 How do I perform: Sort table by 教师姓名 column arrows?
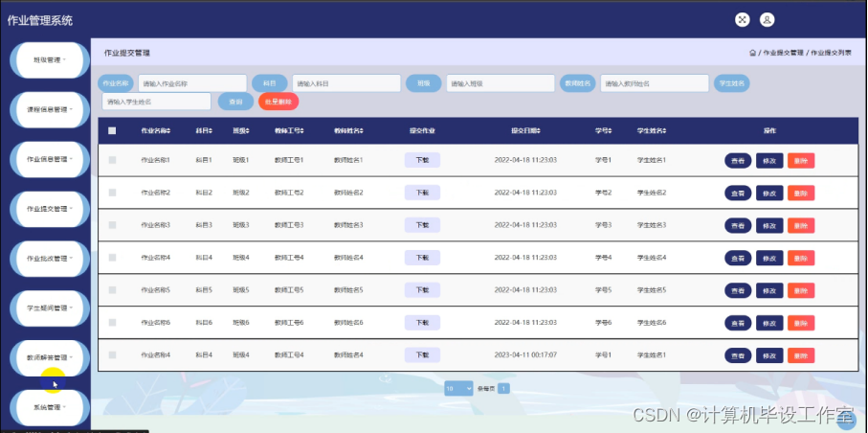point(361,131)
